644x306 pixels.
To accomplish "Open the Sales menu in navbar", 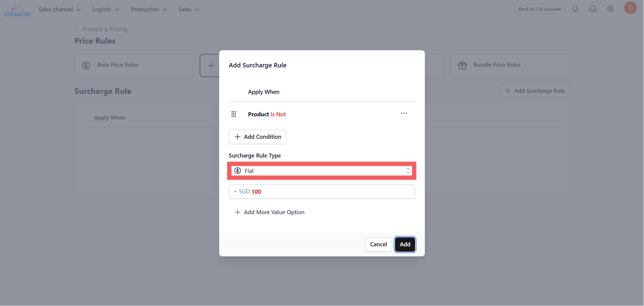I will tap(189, 9).
